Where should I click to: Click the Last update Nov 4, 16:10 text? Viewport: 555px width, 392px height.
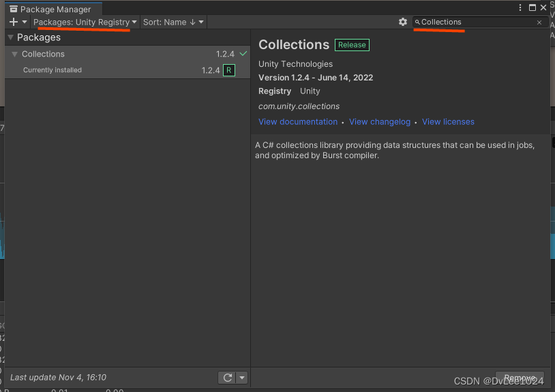click(58, 378)
